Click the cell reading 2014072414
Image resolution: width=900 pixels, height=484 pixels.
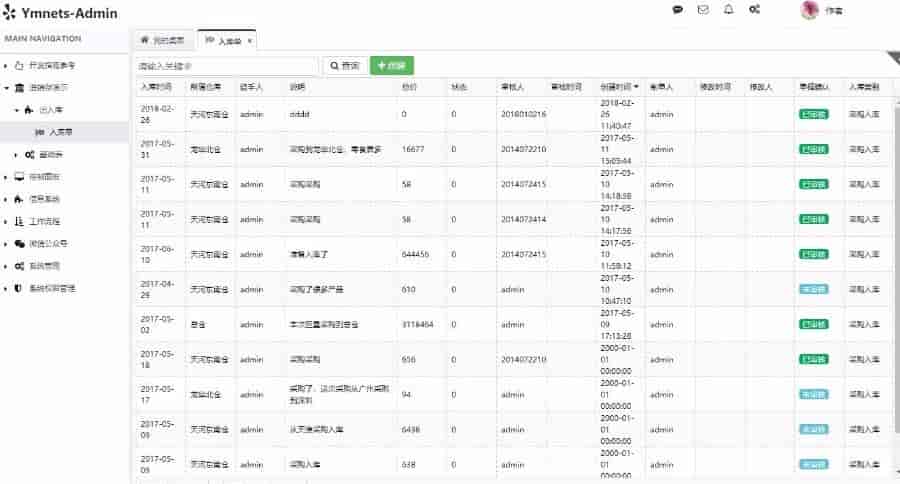[x=523, y=219]
